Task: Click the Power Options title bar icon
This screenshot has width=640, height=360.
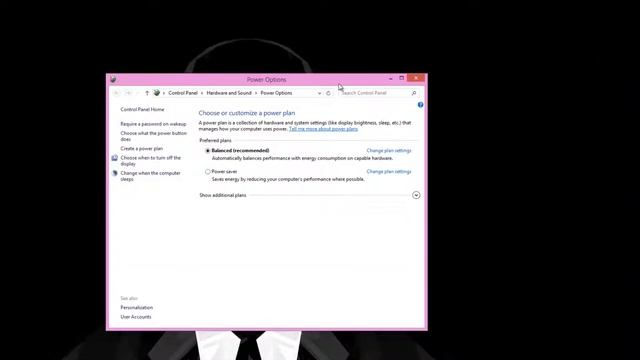Action: (x=113, y=80)
